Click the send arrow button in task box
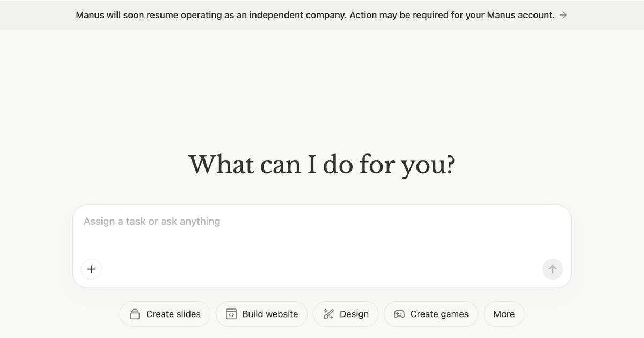This screenshot has height=338, width=644. (x=552, y=269)
